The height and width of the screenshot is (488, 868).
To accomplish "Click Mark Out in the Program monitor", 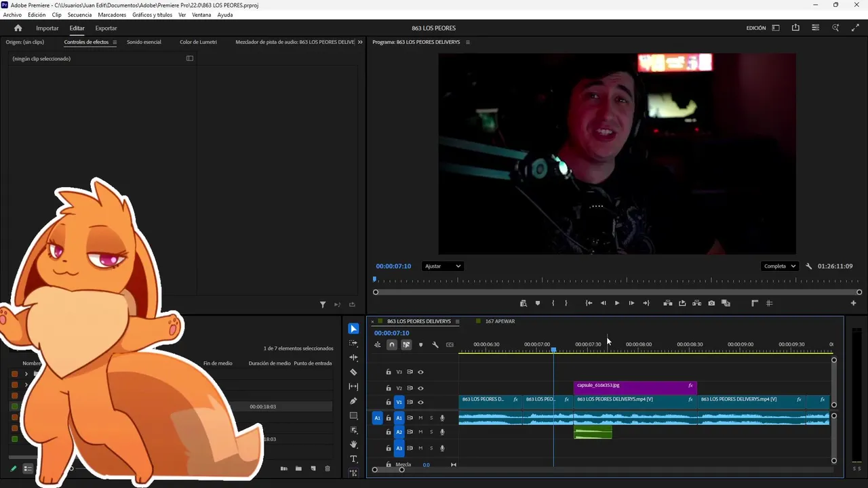I will [566, 303].
